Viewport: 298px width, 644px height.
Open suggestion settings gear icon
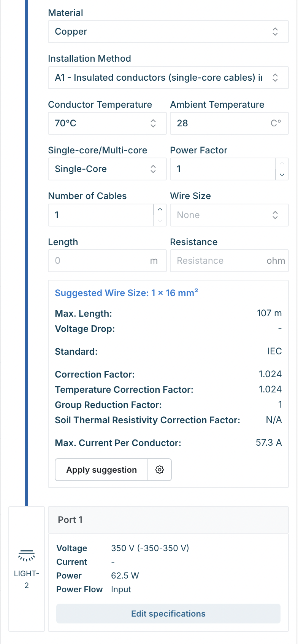(160, 470)
